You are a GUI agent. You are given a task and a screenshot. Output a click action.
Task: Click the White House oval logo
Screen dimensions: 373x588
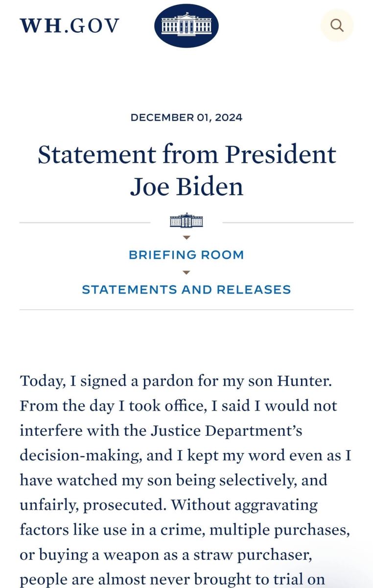point(186,25)
